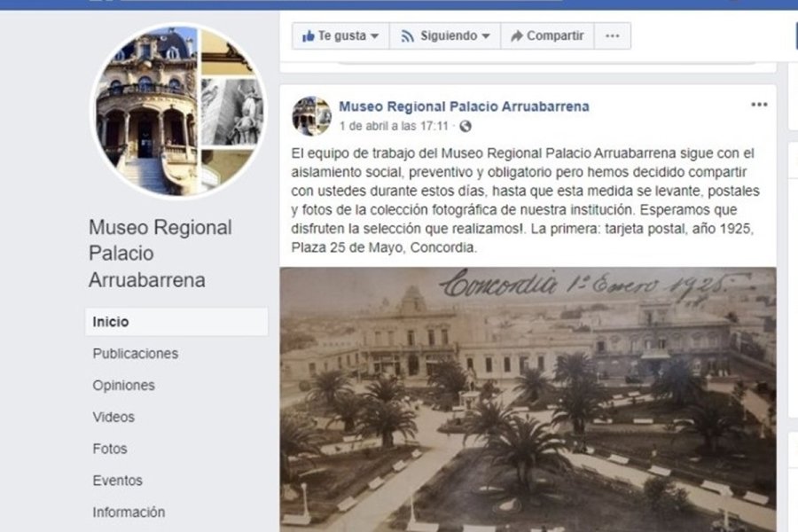Show the Eventos section

tap(118, 480)
